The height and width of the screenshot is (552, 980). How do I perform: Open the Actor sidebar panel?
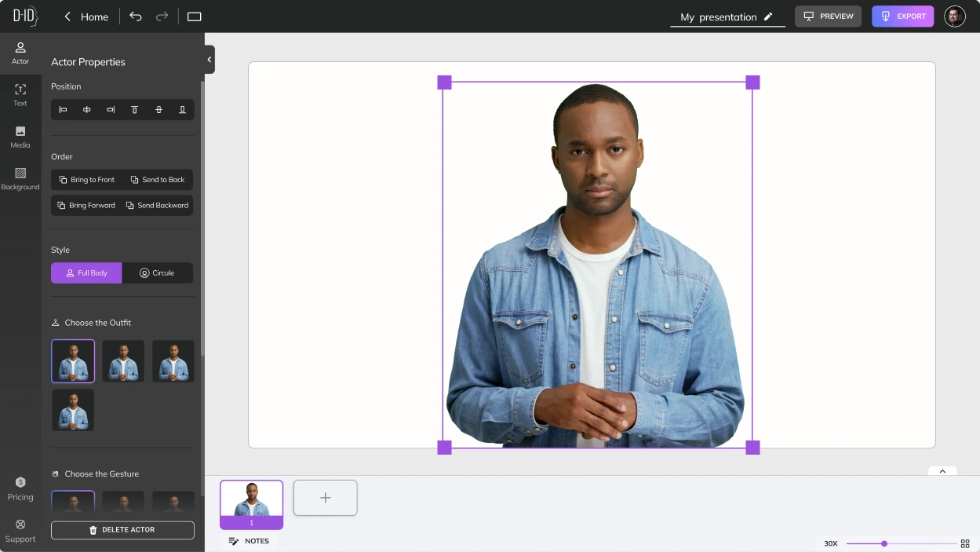[x=20, y=53]
